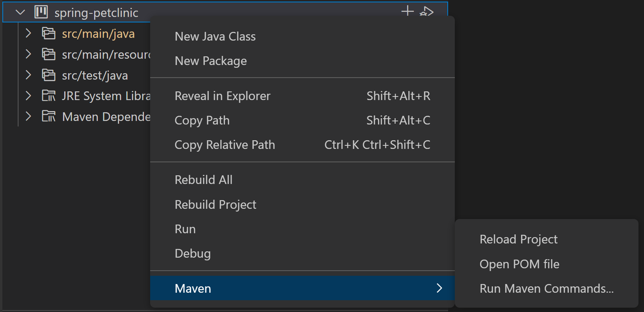Open the Maven submenu arrow
This screenshot has width=644, height=312.
click(439, 288)
